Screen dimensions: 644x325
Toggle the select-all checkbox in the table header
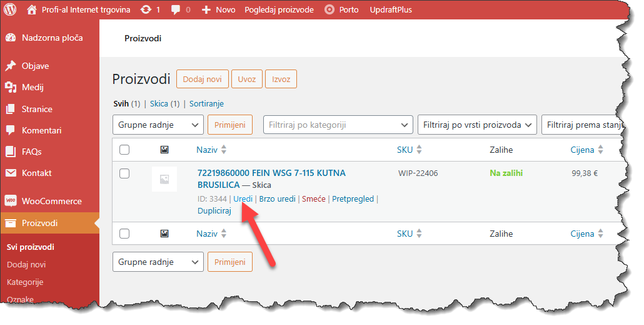click(124, 150)
